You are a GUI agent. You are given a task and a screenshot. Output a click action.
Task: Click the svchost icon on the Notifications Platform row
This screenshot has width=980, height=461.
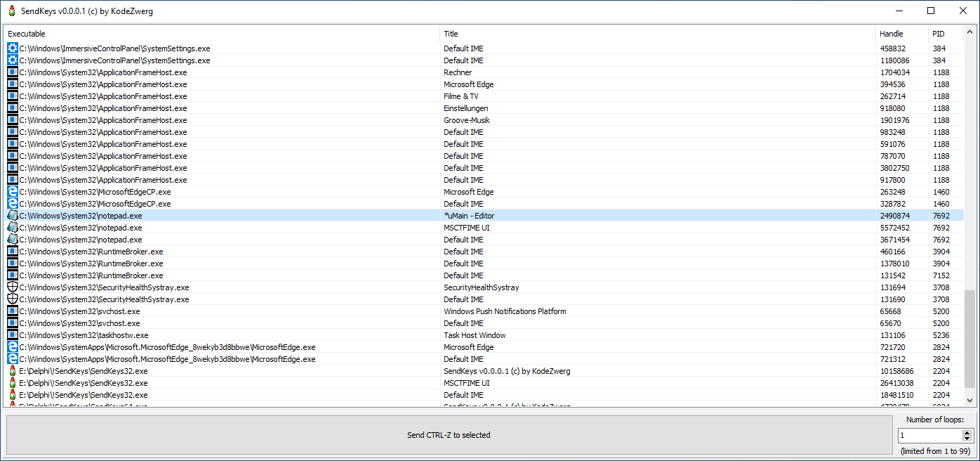click(12, 311)
